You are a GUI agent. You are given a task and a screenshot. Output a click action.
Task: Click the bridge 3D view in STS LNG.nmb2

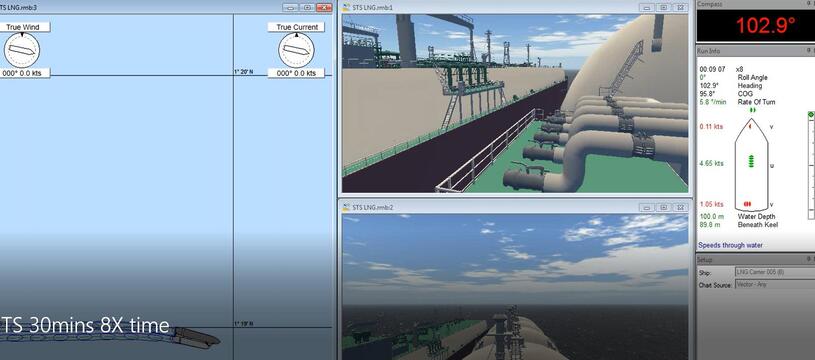click(x=515, y=287)
